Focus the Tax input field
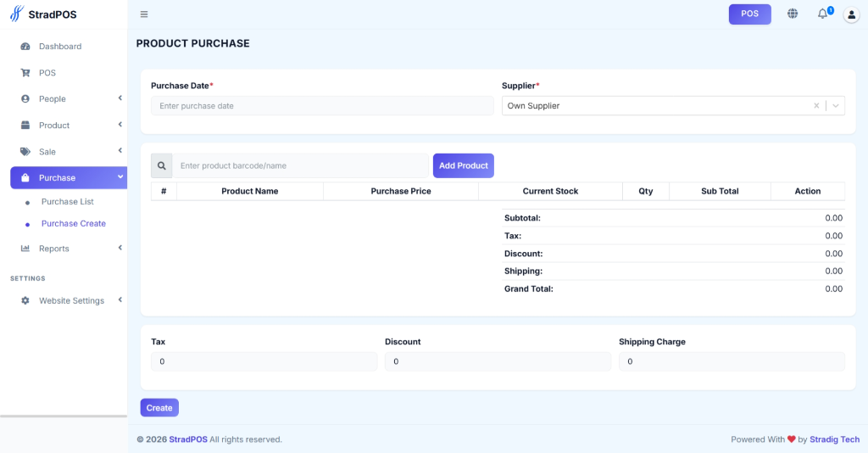868x453 pixels. tap(264, 361)
